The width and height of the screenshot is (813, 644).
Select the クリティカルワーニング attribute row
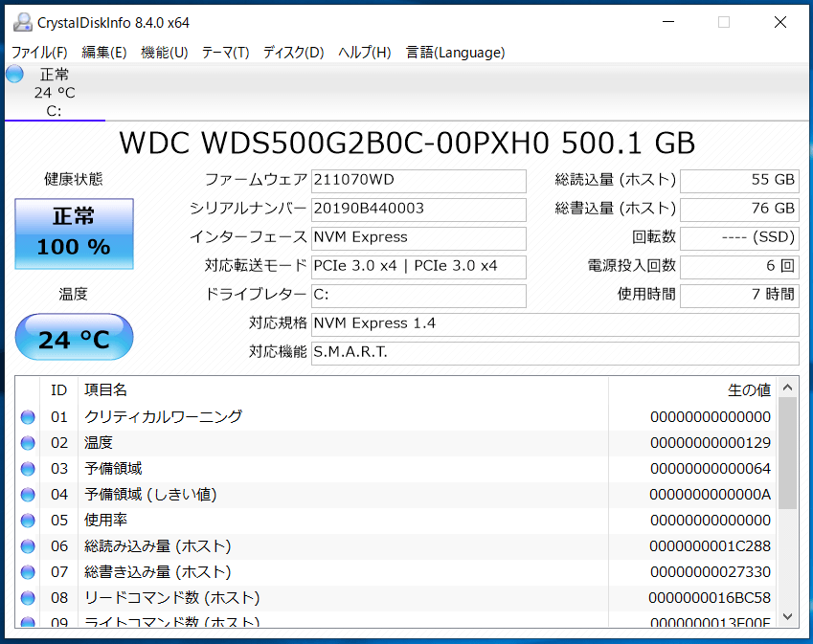[395, 417]
